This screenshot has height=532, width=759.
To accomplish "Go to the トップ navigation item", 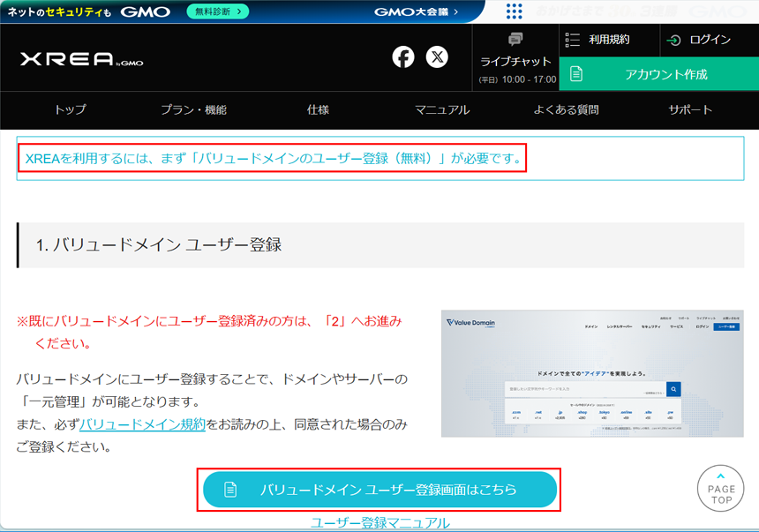I will 70,110.
